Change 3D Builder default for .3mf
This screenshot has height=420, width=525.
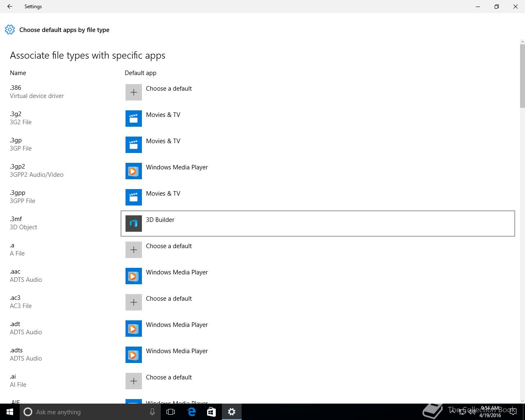(318, 224)
